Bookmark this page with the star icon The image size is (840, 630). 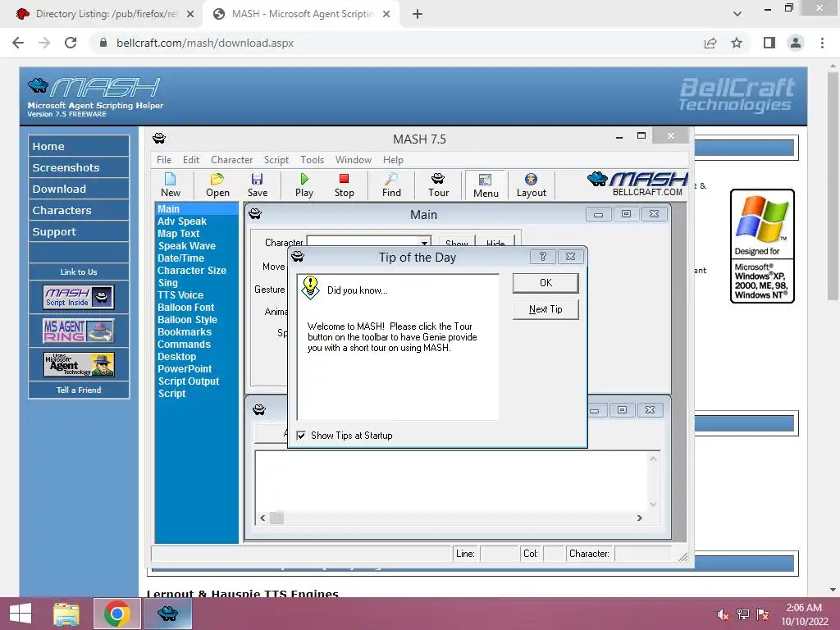click(737, 43)
